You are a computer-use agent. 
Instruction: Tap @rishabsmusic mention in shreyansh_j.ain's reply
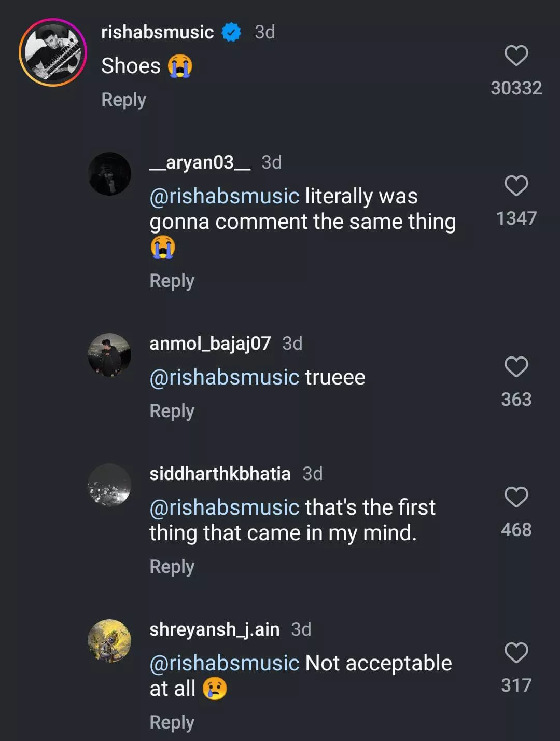coord(224,663)
